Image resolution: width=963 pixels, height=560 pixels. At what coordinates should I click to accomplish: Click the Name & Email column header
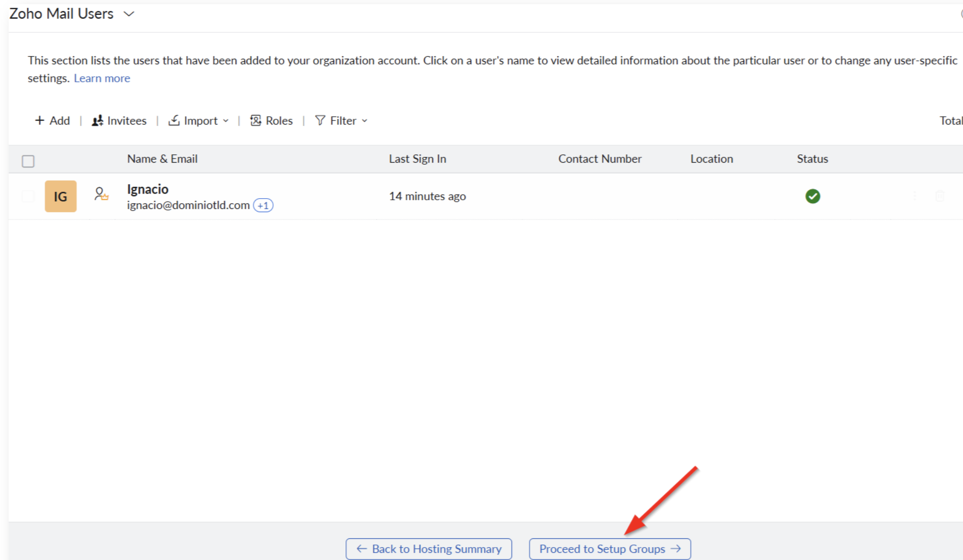162,159
